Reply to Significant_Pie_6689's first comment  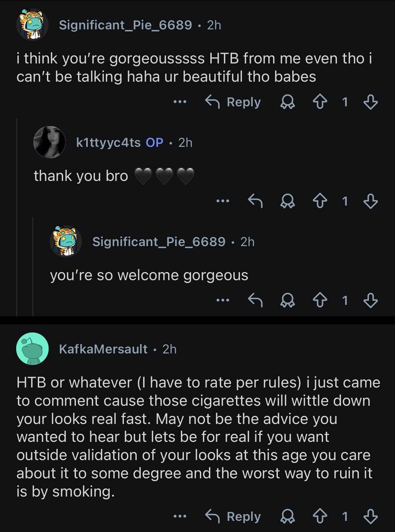[233, 102]
